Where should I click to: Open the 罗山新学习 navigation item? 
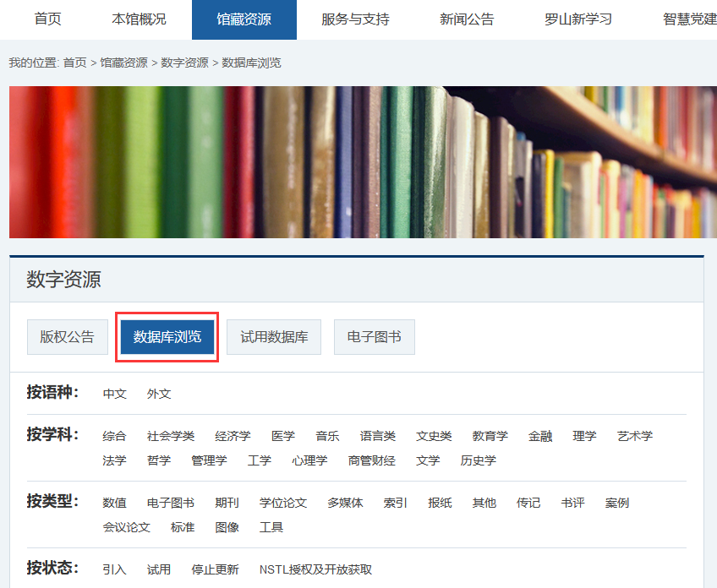(578, 19)
